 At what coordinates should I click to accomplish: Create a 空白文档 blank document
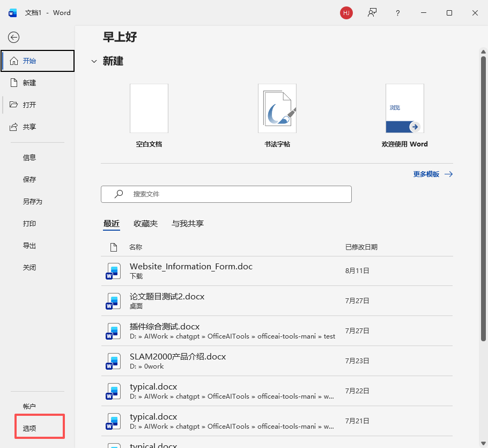pos(149,115)
